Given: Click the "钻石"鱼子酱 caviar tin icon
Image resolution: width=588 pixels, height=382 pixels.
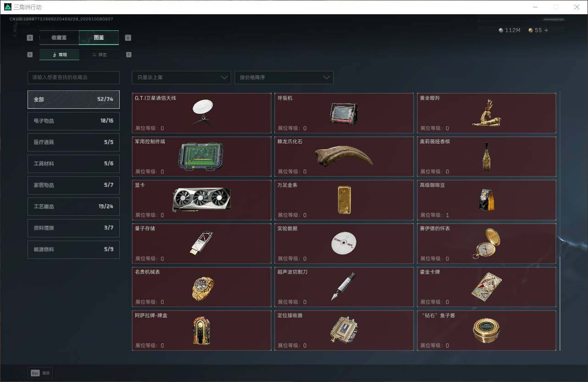Looking at the screenshot, I should coord(486,331).
